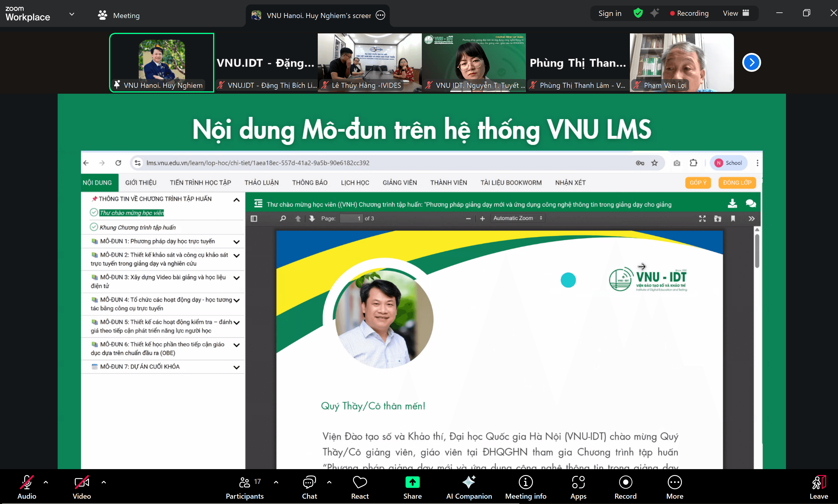Open the NỘI DUNG tab
Image resolution: width=838 pixels, height=504 pixels.
[97, 182]
